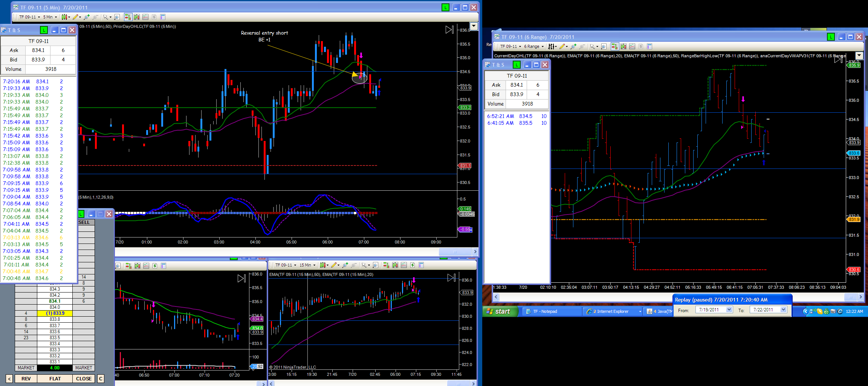
Task: Click zoom in icon in 15 Min chart
Action: [345, 265]
